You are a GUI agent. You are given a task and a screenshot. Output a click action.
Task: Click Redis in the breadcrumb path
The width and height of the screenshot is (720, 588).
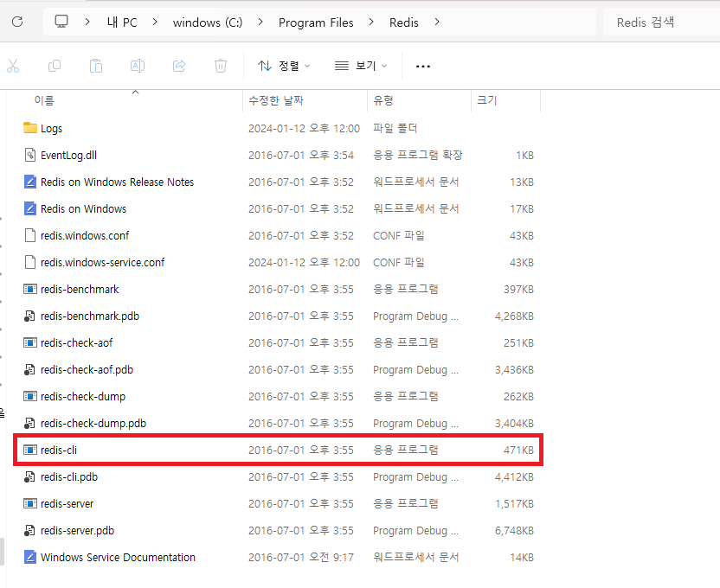[403, 22]
